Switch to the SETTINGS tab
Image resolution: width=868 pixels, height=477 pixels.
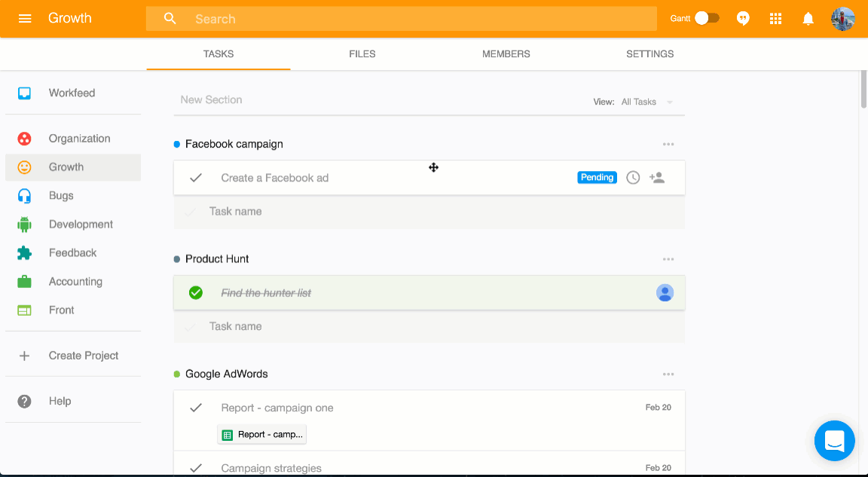click(650, 54)
